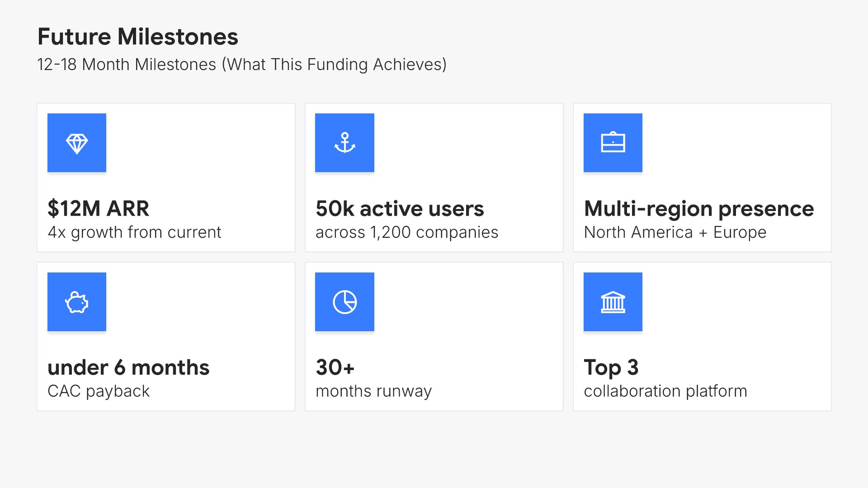Click the 30+ heading

click(335, 367)
